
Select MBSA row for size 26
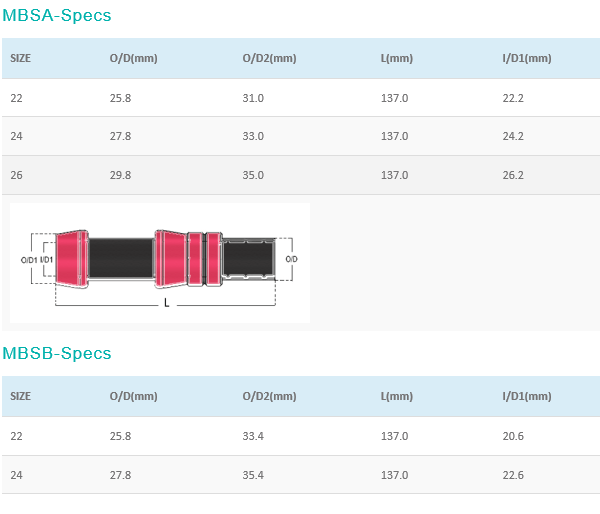[301, 175]
